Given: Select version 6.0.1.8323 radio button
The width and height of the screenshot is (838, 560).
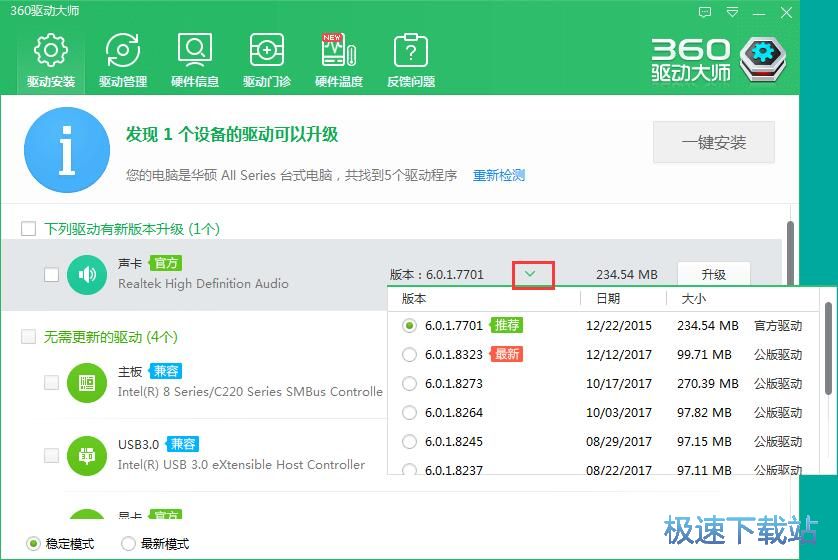Looking at the screenshot, I should pos(409,354).
